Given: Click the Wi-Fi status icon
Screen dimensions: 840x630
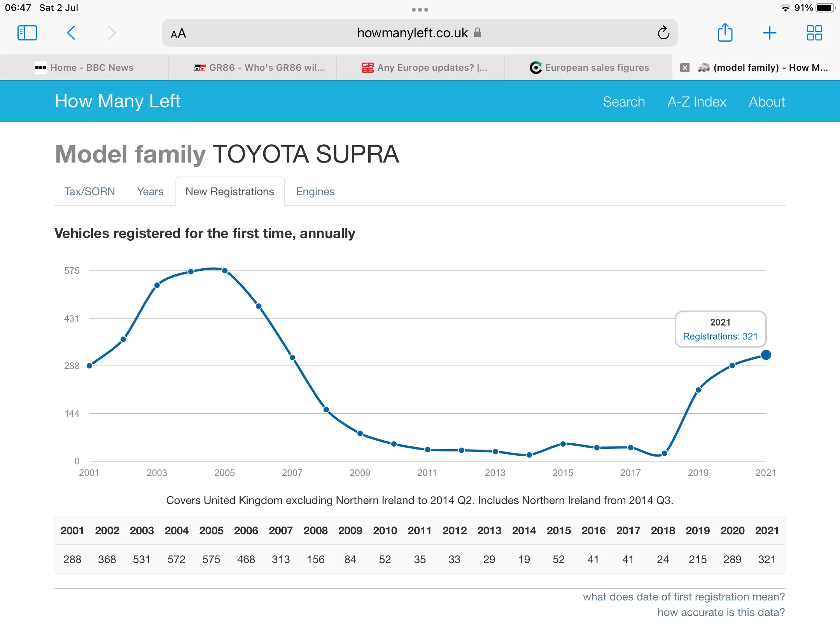Looking at the screenshot, I should [x=786, y=8].
